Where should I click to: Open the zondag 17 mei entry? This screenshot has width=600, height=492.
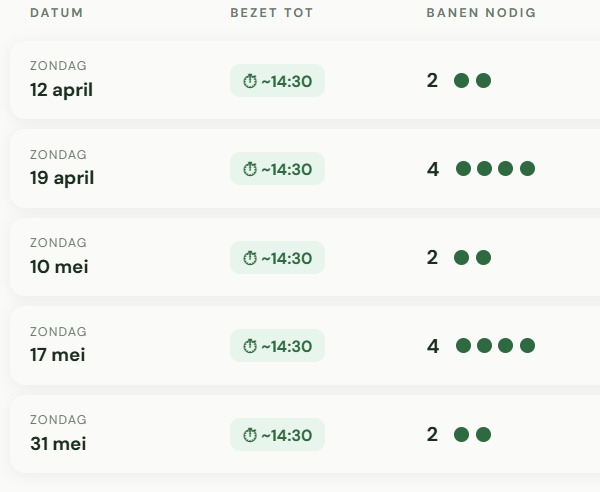tap(57, 355)
